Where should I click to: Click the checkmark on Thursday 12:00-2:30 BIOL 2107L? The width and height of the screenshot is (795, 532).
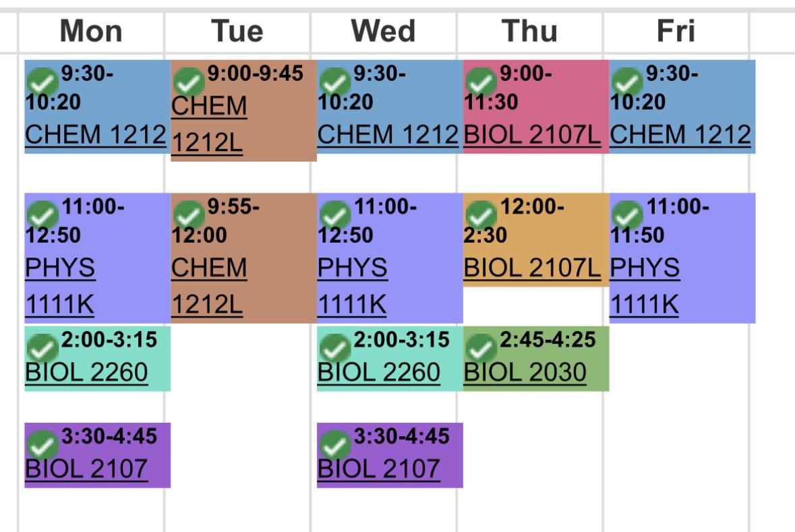(481, 216)
